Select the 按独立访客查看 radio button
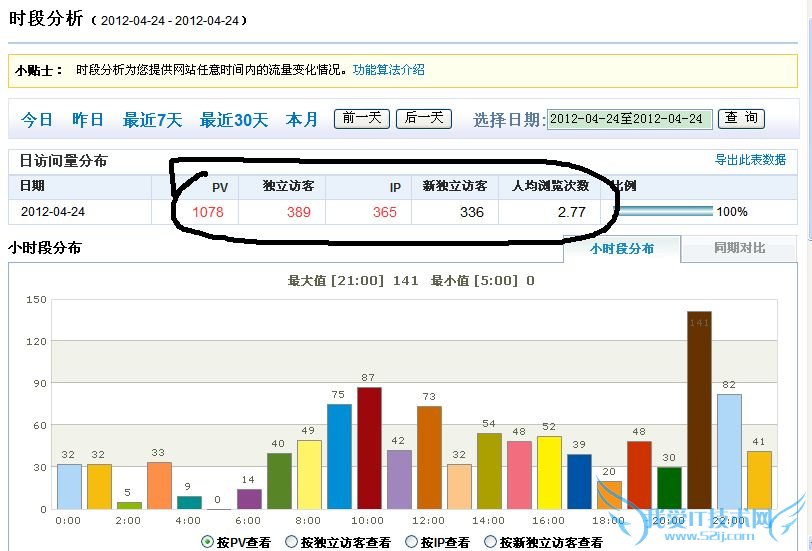812x551 pixels. coord(292,542)
